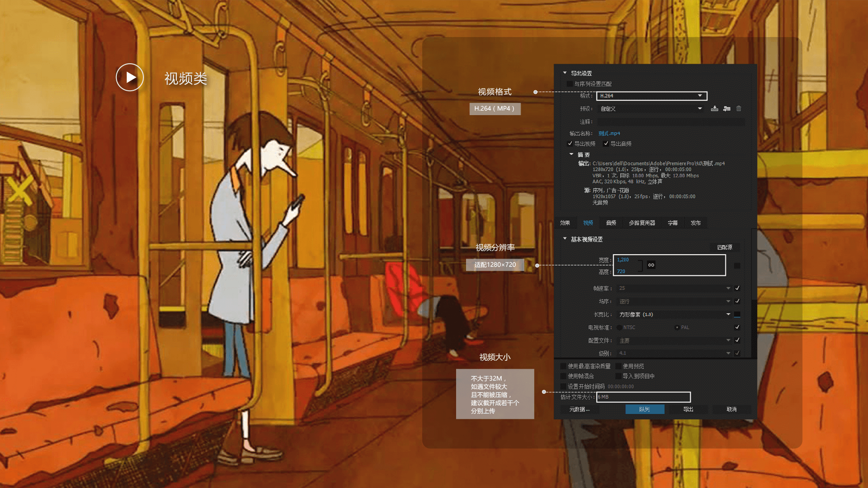The image size is (868, 488).
Task: Enable 设置开始时间码 checkbox
Action: [x=563, y=386]
